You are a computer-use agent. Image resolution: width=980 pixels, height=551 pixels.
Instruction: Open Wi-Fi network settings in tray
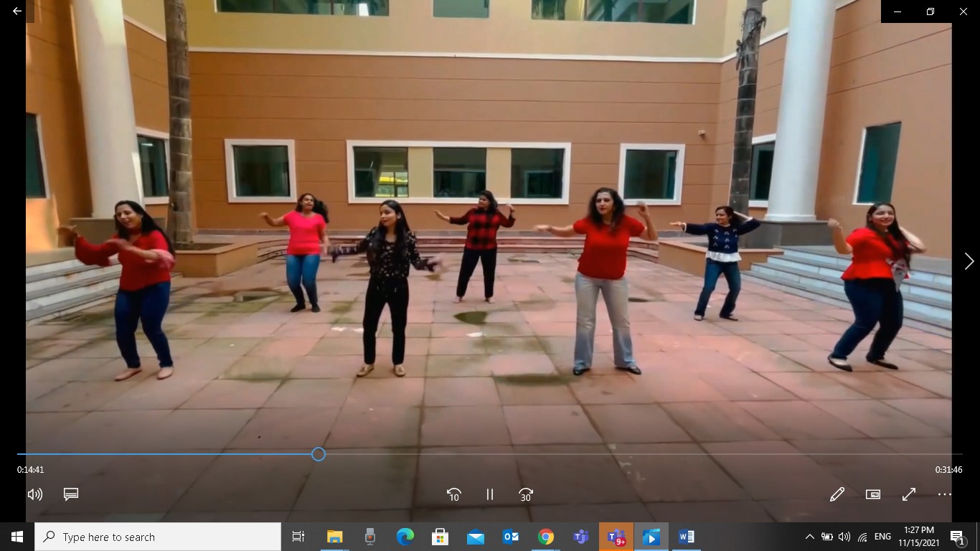click(x=862, y=537)
